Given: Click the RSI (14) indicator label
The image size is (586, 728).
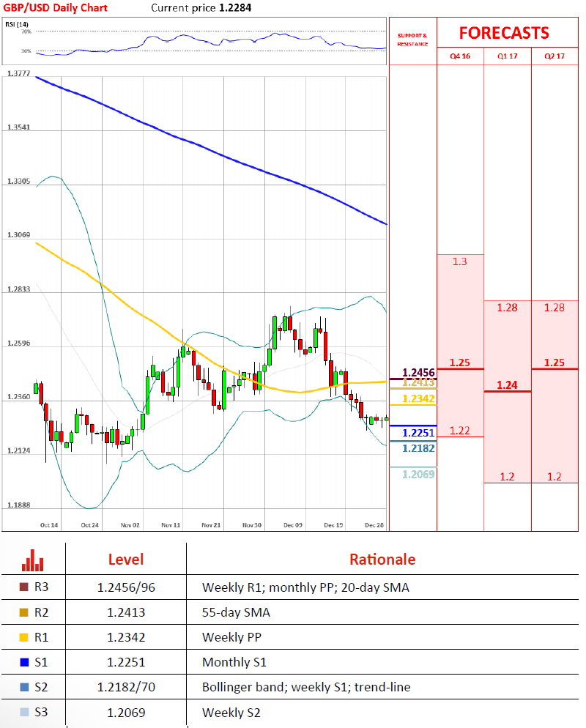Looking at the screenshot, I should (x=17, y=24).
